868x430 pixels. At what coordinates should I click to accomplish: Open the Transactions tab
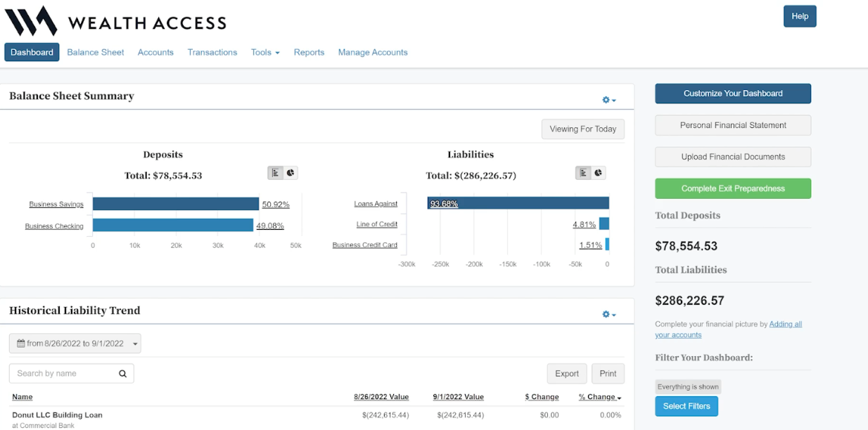tap(212, 52)
